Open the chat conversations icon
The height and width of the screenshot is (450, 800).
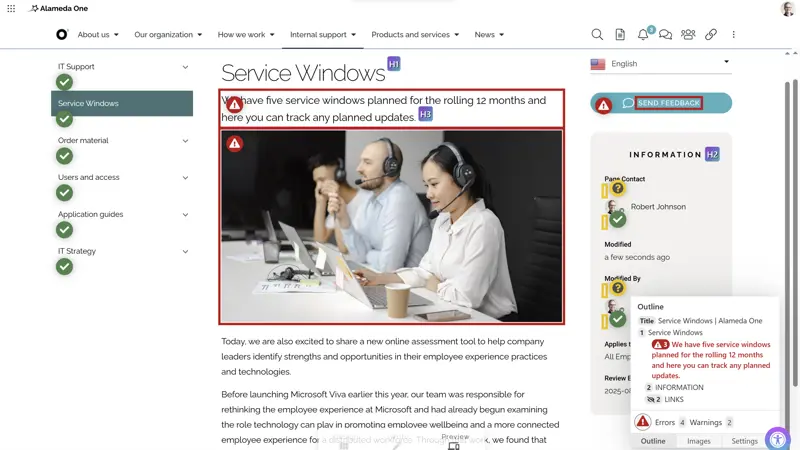click(x=665, y=34)
